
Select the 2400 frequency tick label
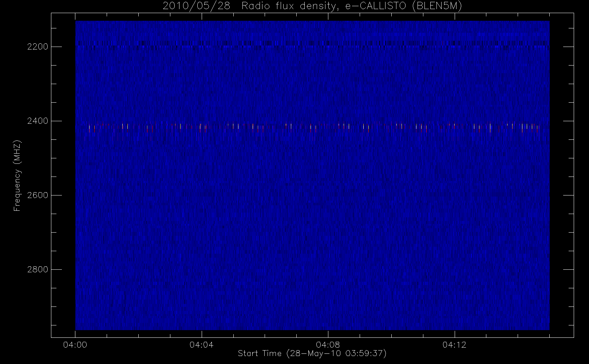coord(38,121)
